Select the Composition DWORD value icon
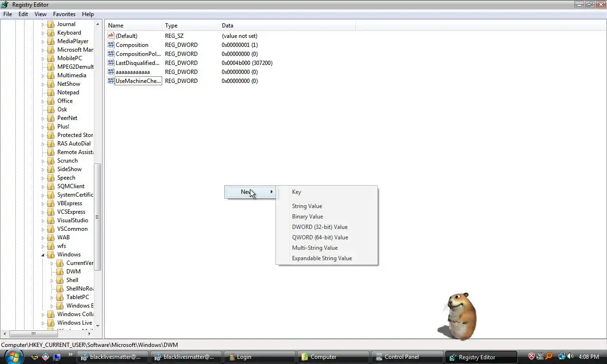This screenshot has height=364, width=607. pos(111,45)
